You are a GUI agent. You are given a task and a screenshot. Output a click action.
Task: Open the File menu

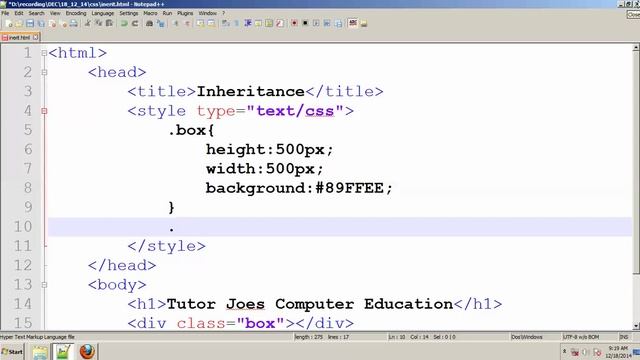coord(5,13)
